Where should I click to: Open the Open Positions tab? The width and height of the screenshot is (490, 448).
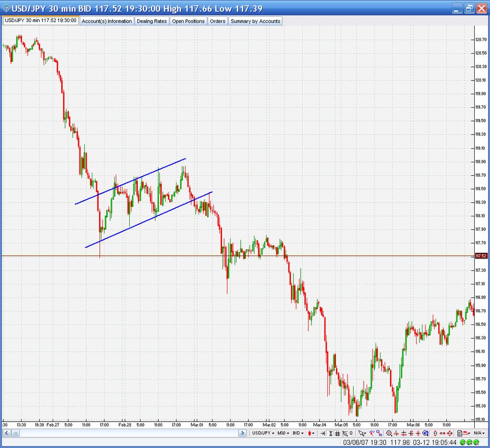tap(189, 21)
